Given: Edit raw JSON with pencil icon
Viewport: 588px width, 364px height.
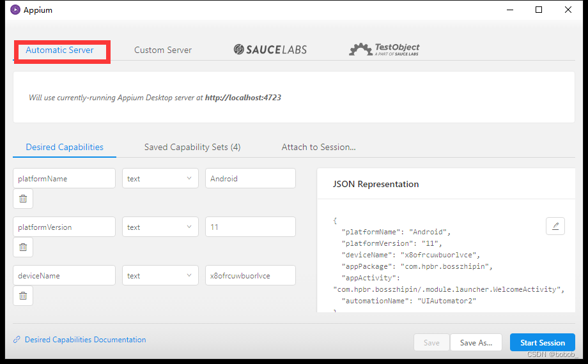Looking at the screenshot, I should [x=555, y=226].
